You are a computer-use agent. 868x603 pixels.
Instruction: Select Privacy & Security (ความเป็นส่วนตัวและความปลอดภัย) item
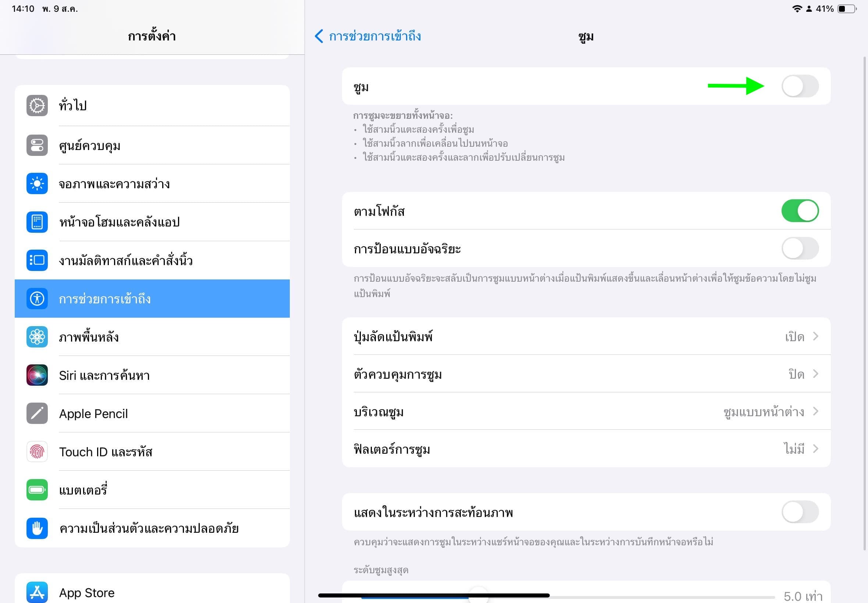coord(149,529)
